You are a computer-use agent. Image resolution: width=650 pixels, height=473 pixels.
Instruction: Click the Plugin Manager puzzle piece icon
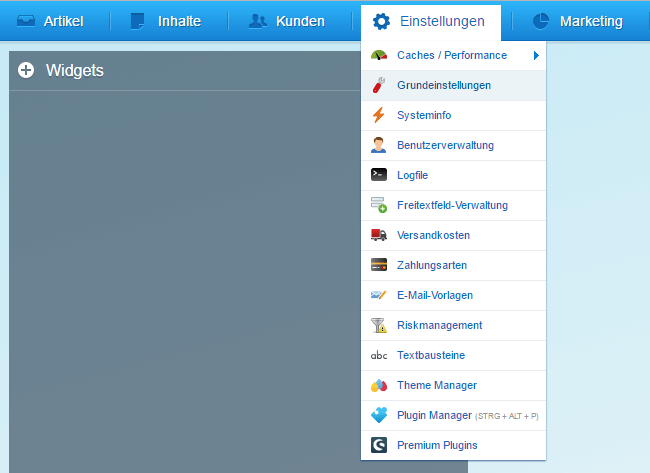[379, 415]
